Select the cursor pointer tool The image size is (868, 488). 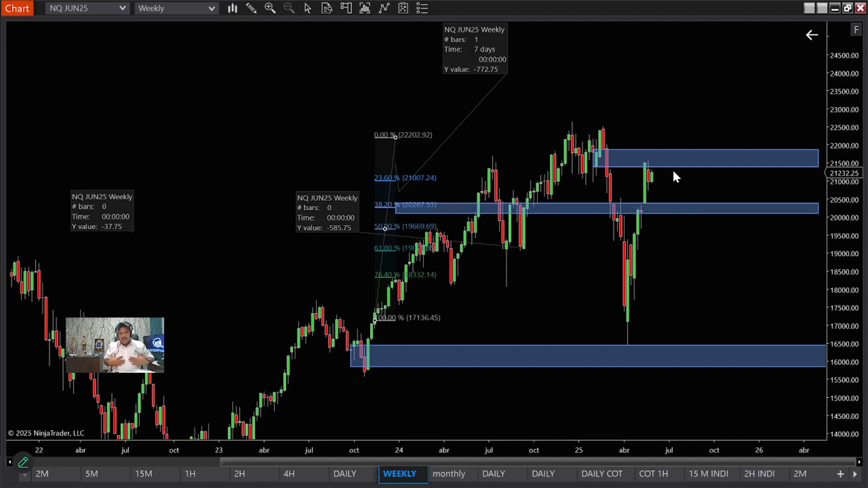308,8
